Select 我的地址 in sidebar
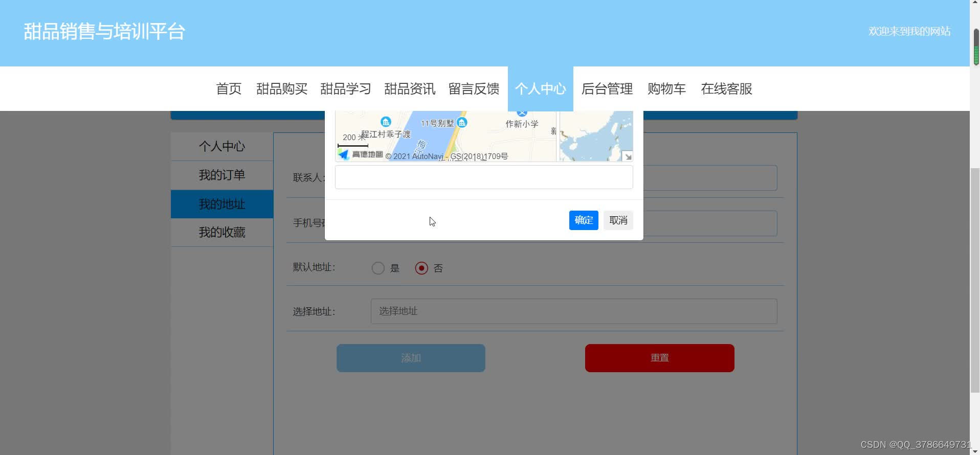Screen dimensions: 980x455 (x=222, y=204)
